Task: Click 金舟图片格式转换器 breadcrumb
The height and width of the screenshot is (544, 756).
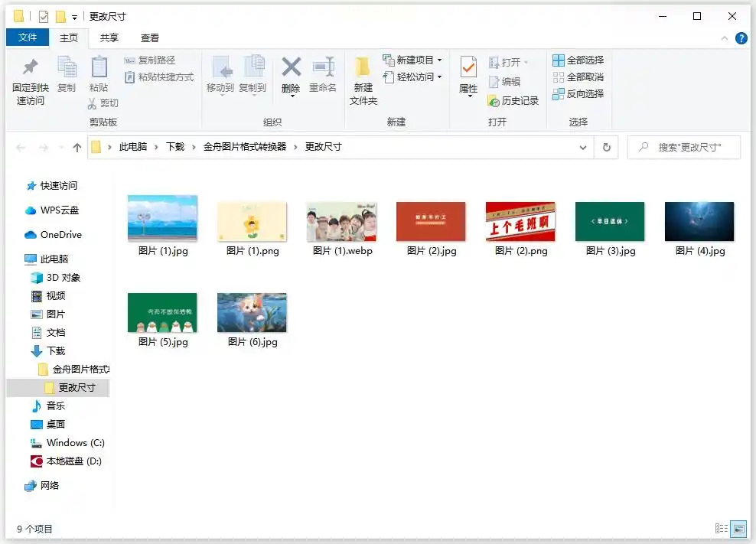Action: coord(245,147)
